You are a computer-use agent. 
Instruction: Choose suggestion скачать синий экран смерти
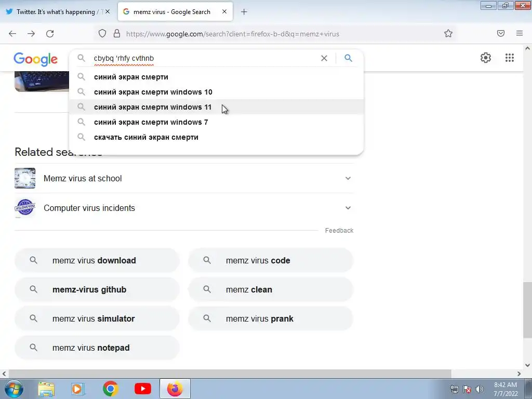coord(216,137)
